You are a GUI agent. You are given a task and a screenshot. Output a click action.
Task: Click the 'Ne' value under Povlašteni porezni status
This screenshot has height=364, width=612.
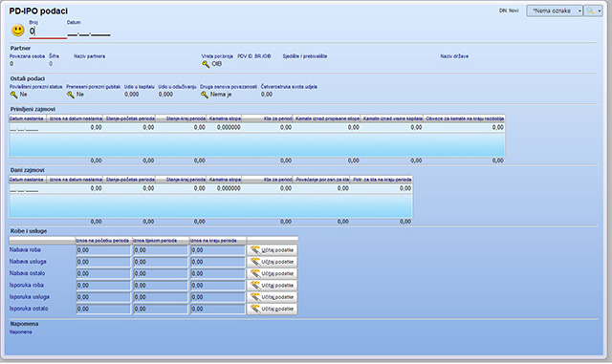23,95
